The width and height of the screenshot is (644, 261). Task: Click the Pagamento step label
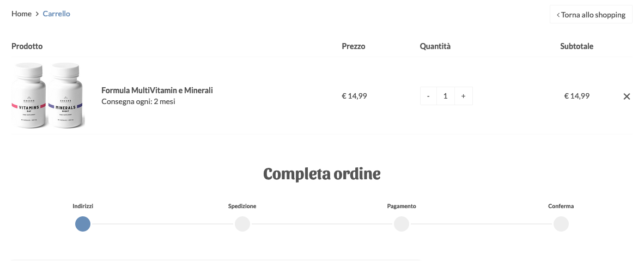(402, 206)
